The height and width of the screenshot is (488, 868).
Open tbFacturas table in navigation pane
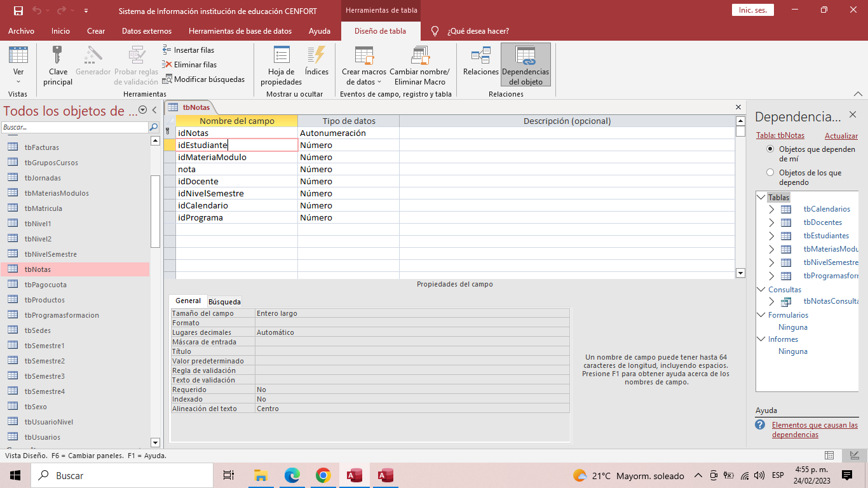[41, 147]
